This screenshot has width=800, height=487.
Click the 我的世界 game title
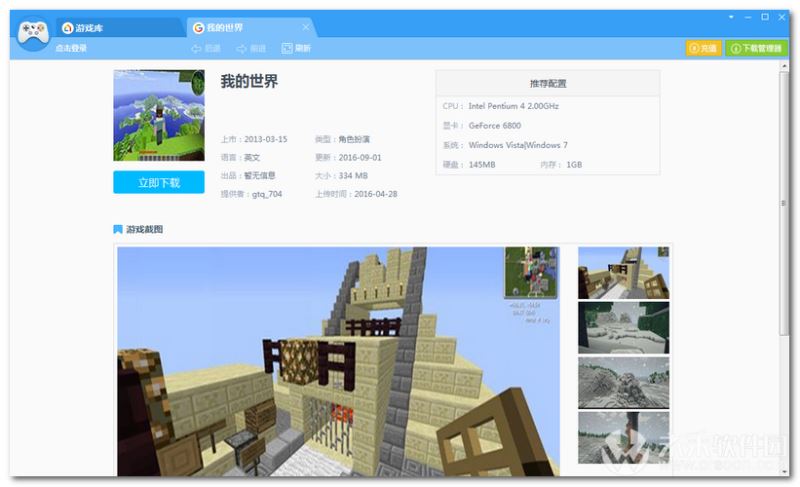[249, 81]
